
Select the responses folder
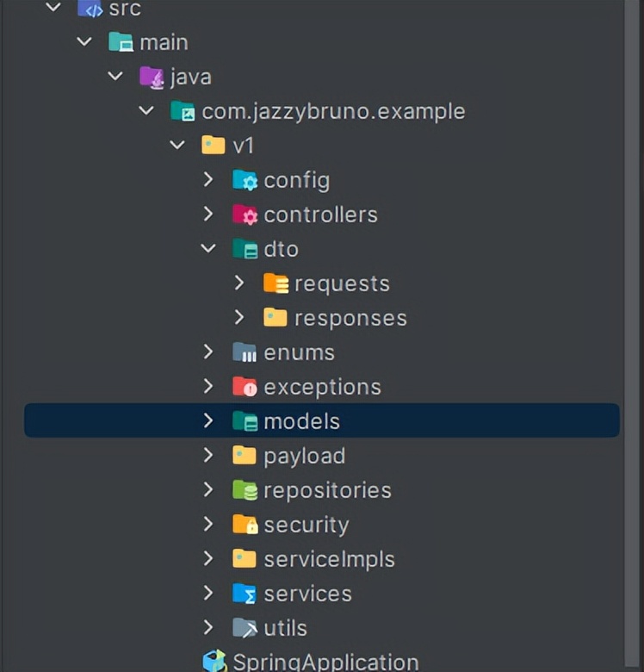pos(350,318)
